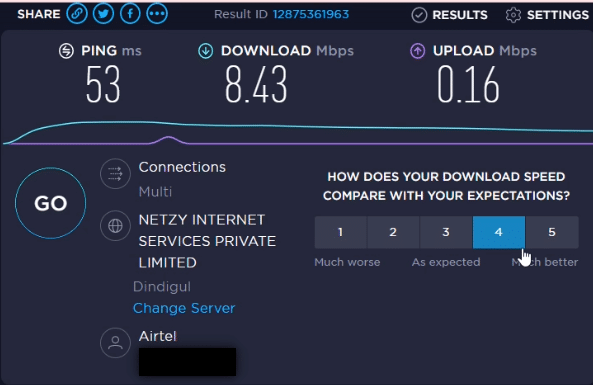Click the download arrow icon
Image resolution: width=593 pixels, height=385 pixels.
pos(206,51)
